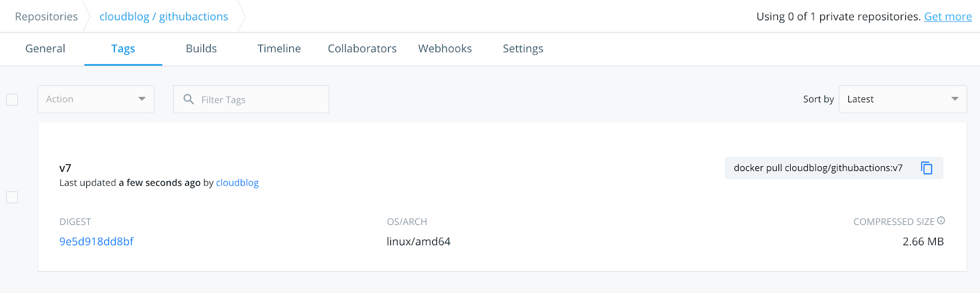The width and height of the screenshot is (980, 293).
Task: Switch to the Builds tab
Action: coord(202,48)
